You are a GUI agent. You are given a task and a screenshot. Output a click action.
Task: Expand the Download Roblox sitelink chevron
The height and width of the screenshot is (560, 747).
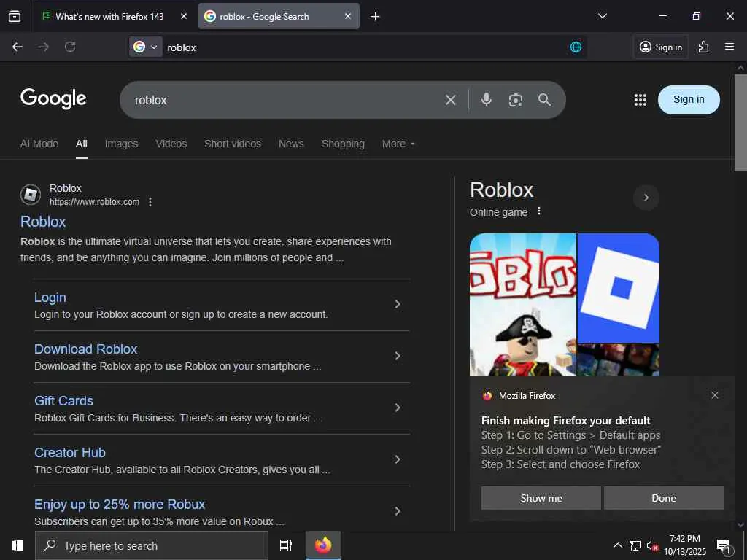(398, 356)
